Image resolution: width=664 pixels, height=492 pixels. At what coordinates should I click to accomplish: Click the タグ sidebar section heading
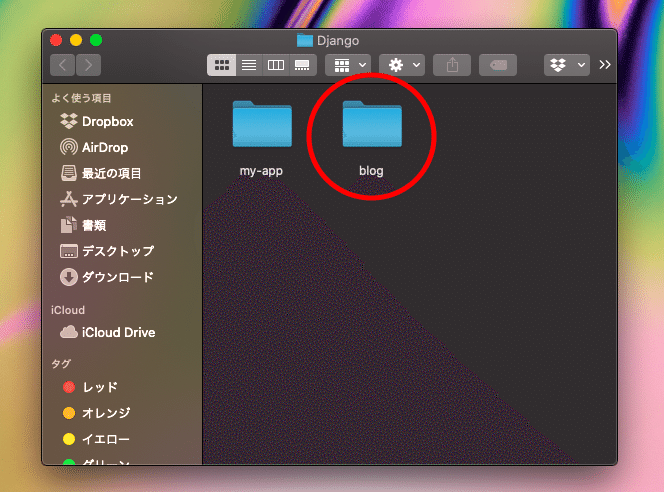(61, 364)
